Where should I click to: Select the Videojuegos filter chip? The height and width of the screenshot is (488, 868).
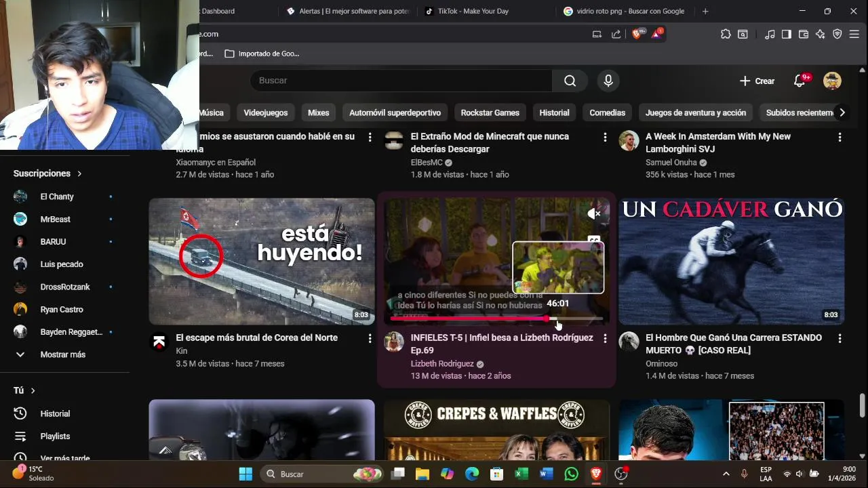(266, 113)
